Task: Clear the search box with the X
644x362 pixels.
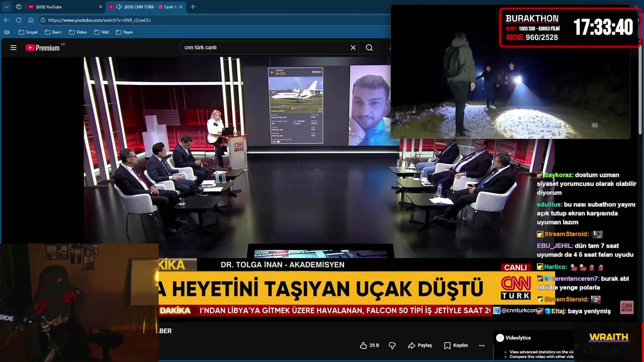Action: click(353, 48)
